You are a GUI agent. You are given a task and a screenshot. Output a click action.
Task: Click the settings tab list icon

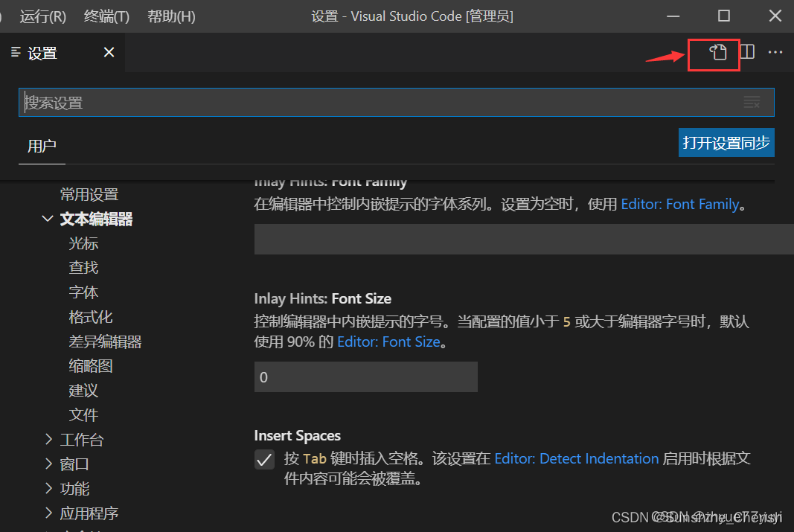point(16,52)
